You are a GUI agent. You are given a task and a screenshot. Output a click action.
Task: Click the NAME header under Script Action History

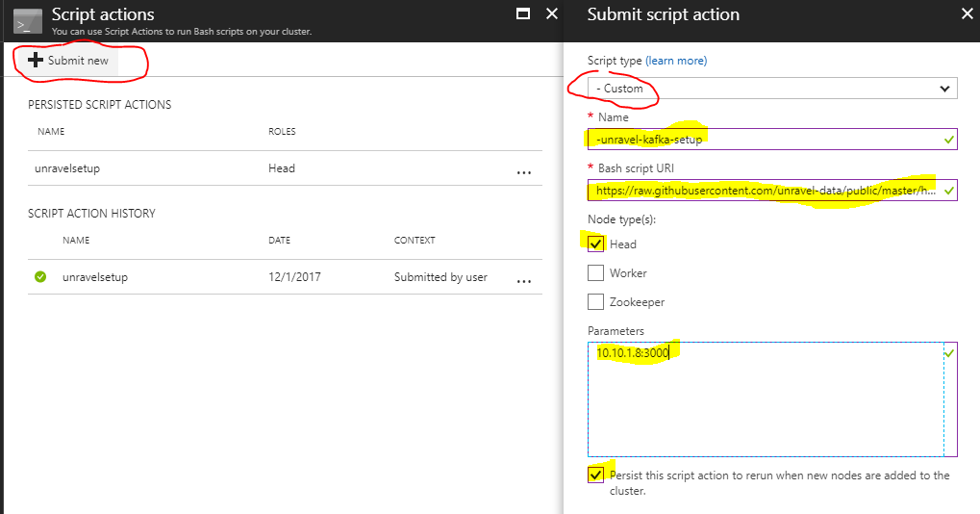click(76, 240)
